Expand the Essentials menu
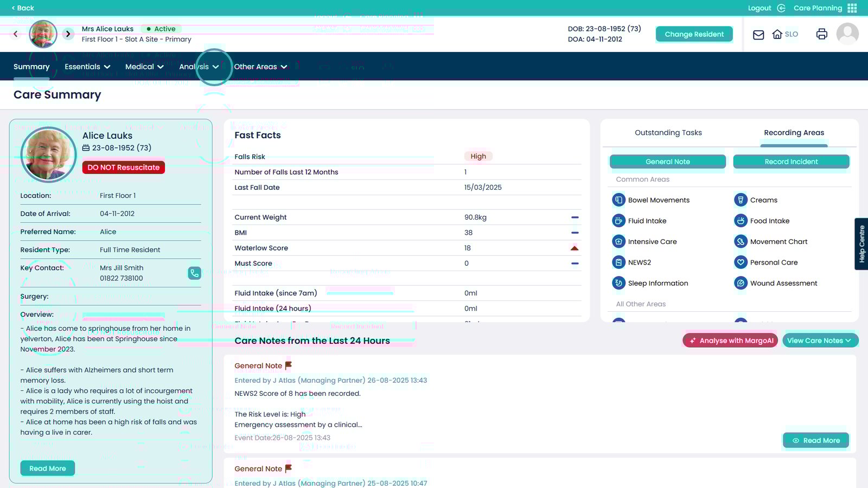 coord(87,67)
